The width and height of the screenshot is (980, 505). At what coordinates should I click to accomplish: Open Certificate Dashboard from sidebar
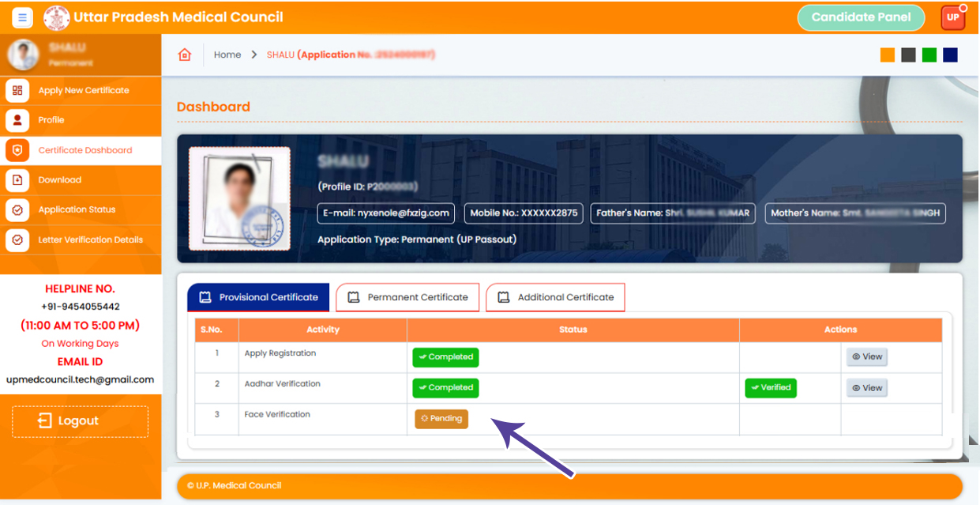pos(84,150)
